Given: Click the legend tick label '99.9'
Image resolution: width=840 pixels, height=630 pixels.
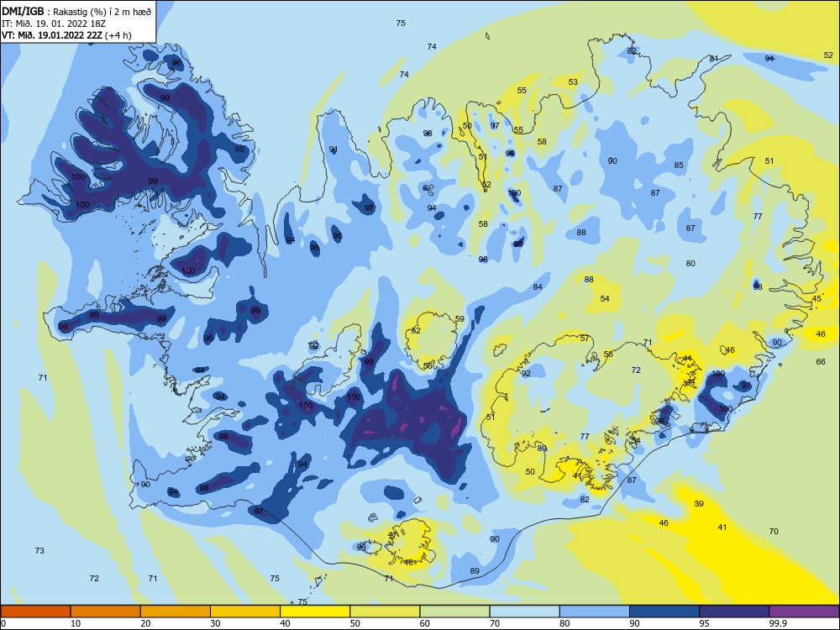Looking at the screenshot, I should (x=778, y=623).
